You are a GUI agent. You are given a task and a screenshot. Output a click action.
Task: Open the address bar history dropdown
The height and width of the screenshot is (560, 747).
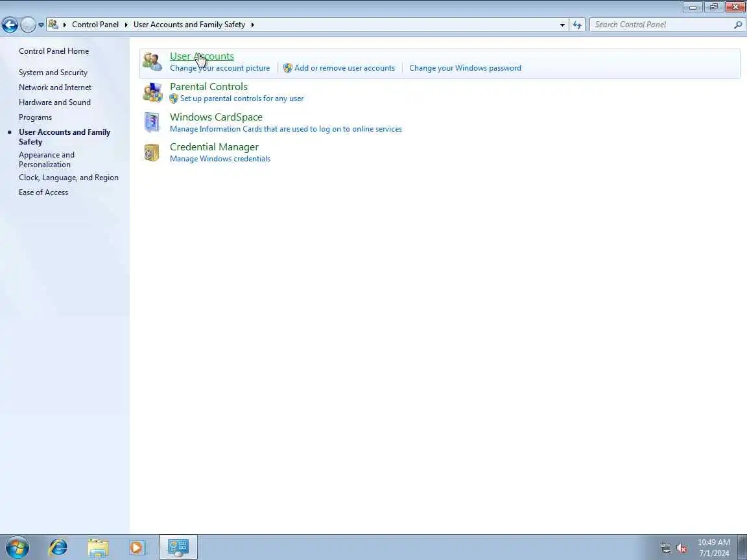[x=562, y=25]
